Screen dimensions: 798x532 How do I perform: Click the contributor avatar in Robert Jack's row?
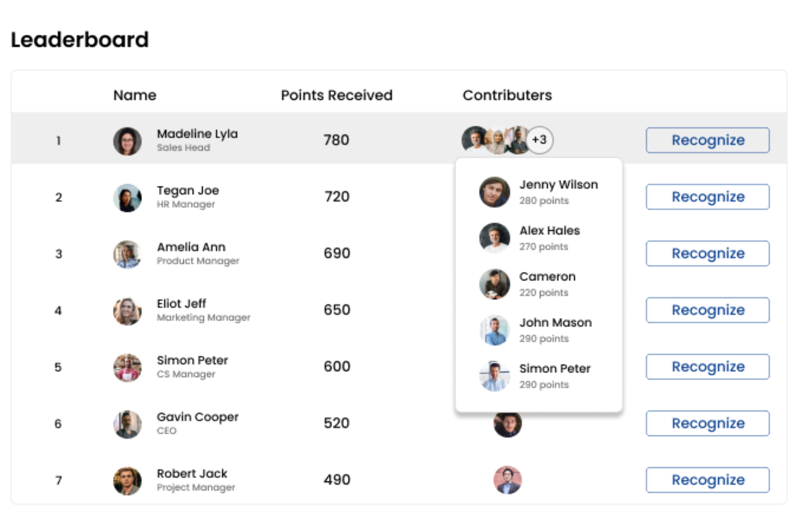click(x=507, y=480)
